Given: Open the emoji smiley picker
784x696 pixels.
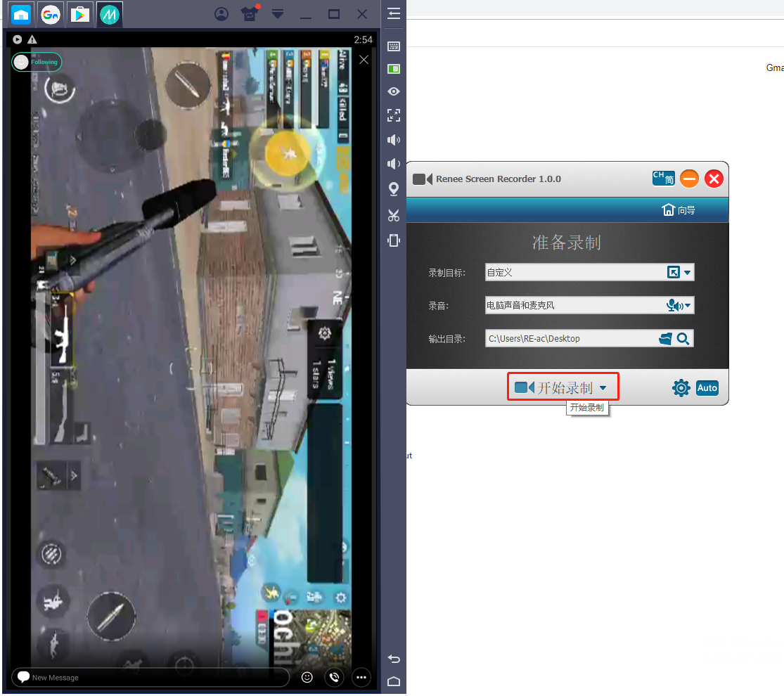Looking at the screenshot, I should pyautogui.click(x=307, y=678).
